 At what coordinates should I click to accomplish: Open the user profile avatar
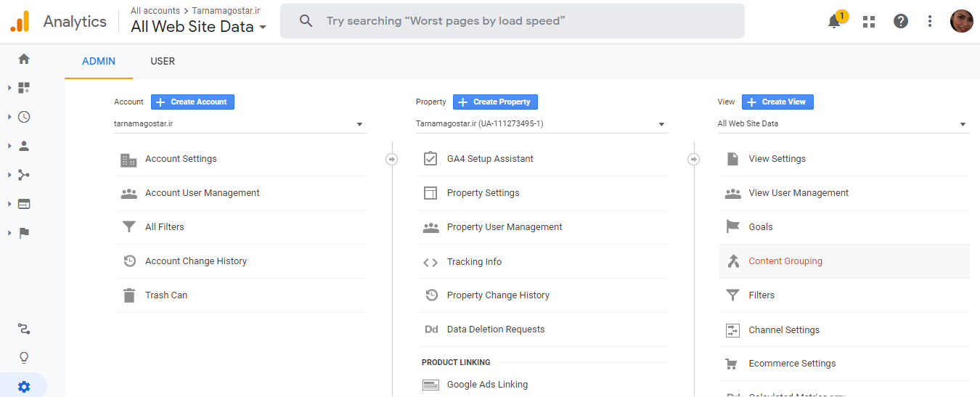962,21
